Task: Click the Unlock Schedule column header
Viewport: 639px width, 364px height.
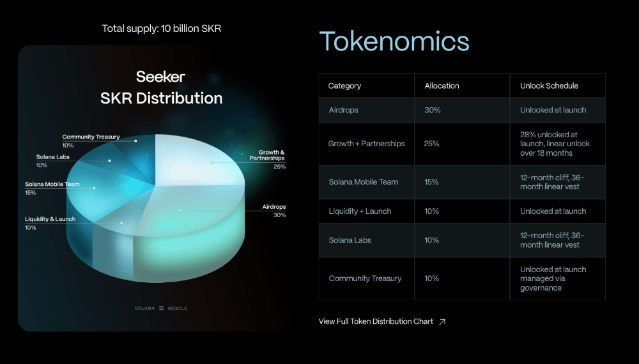Action: (549, 86)
